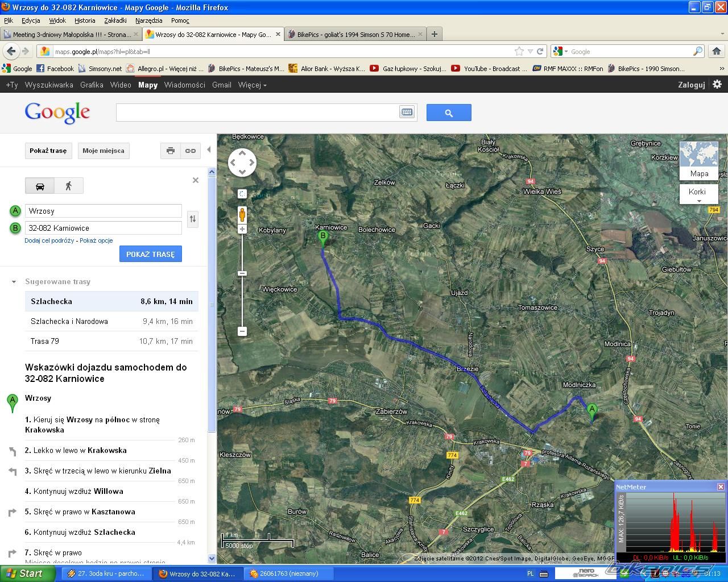This screenshot has height=582, width=728.
Task: Click the zoom out minus button on map
Action: [242, 331]
